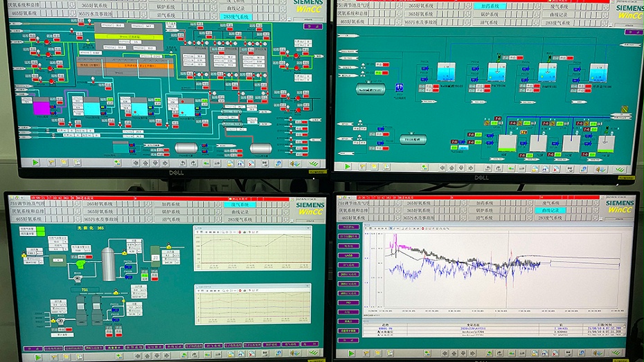Click lower trend chart on bottom-left monitor
The height and width of the screenshot is (362, 644).
tap(253, 305)
